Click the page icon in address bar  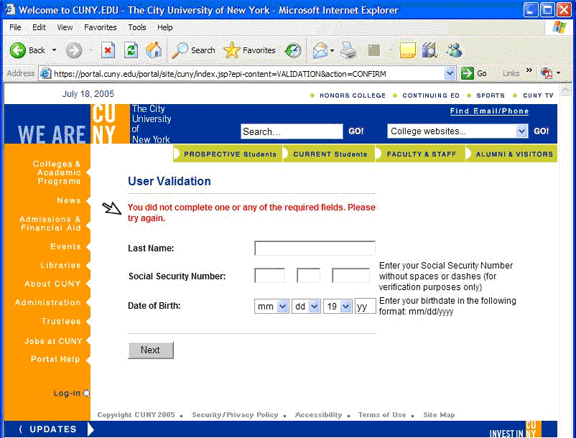tap(46, 73)
